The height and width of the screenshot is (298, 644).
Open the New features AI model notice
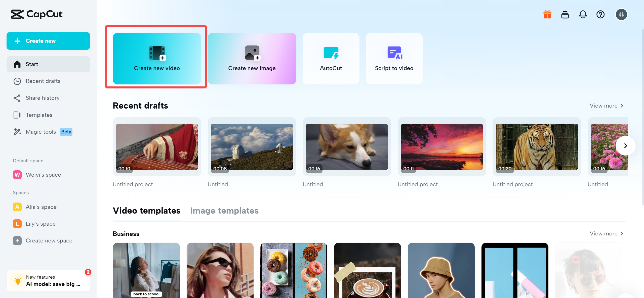pos(48,281)
